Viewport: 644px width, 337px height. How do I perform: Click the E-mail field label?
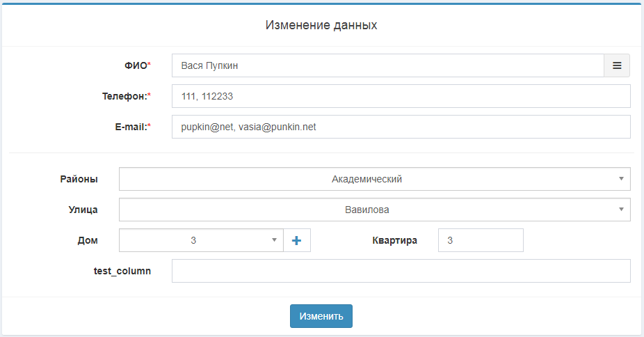click(x=130, y=127)
